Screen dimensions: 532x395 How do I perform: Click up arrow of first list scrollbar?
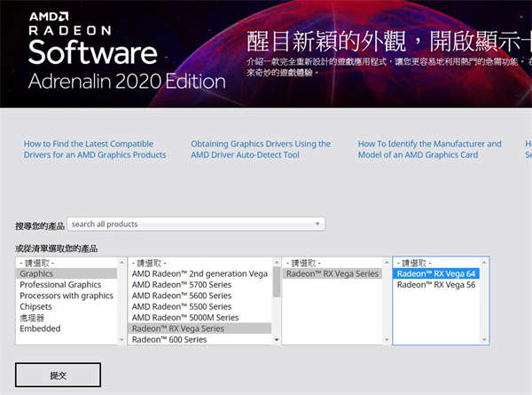click(121, 262)
